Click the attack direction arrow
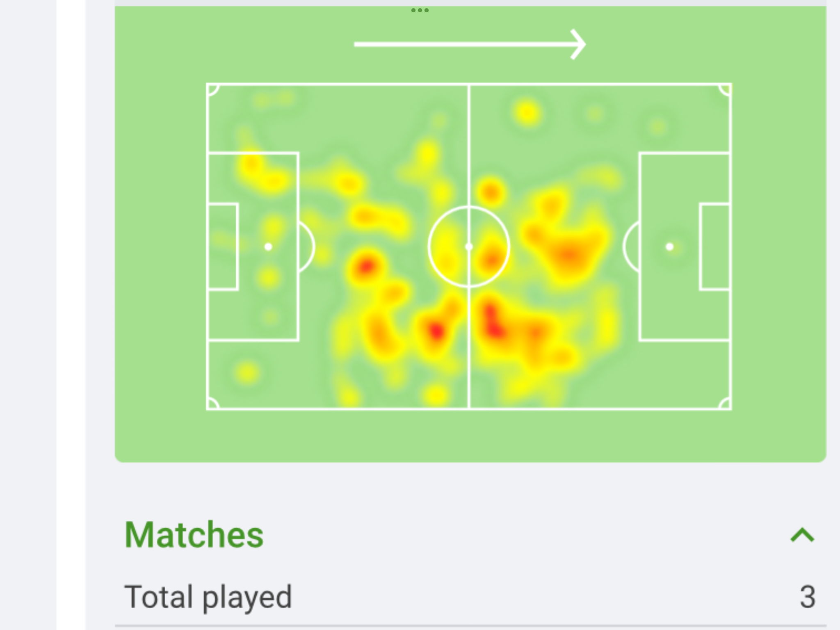 [470, 44]
